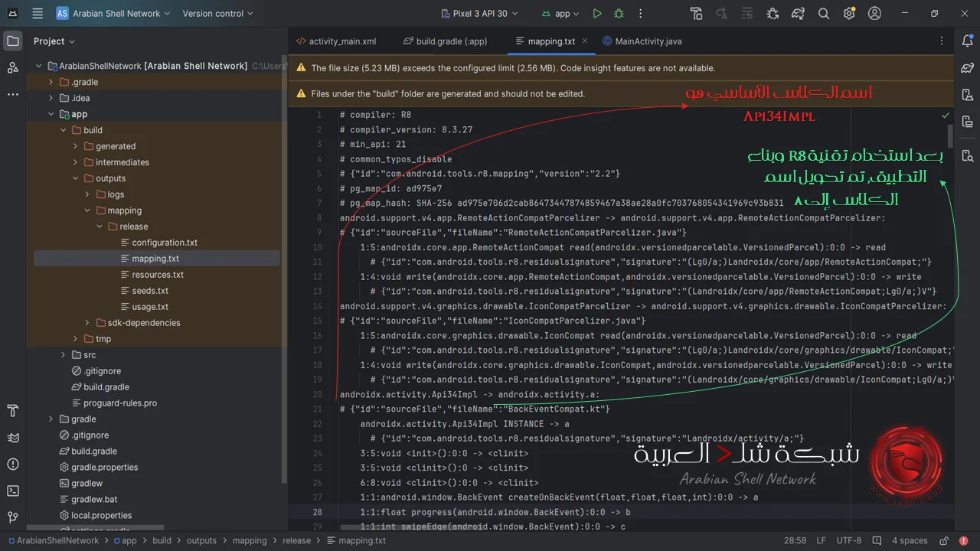Viewport: 980px width, 551px height.
Task: Open Terminal tool window icon
Action: point(12,491)
